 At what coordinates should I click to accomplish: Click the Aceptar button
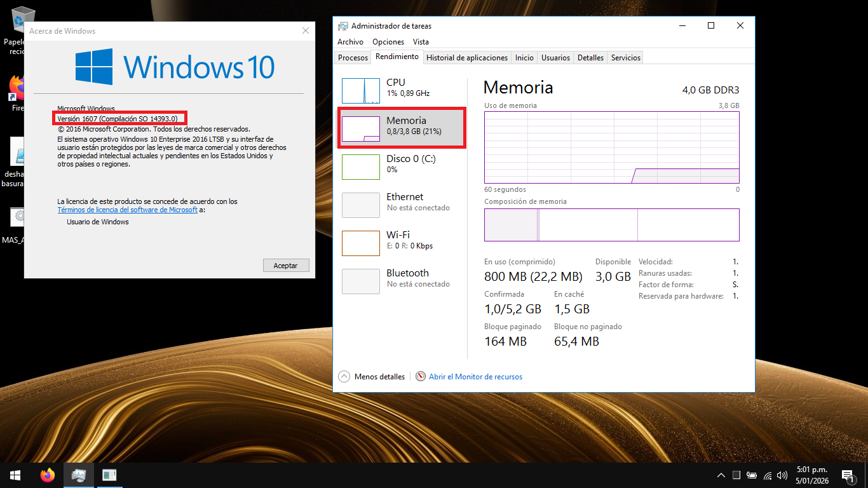(286, 266)
